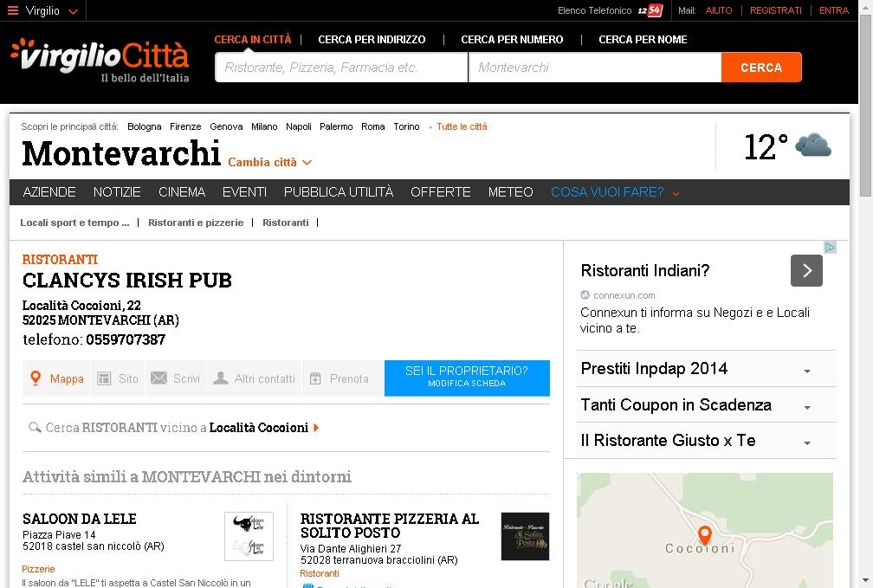Click the Genova city link
873x588 pixels.
226,126
